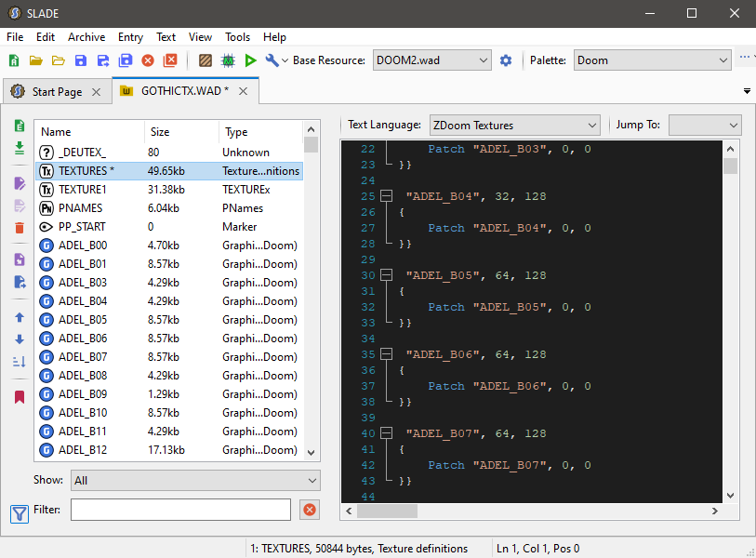Click the green Run Archive play button
Screen dimensions: 756x558
click(250, 60)
